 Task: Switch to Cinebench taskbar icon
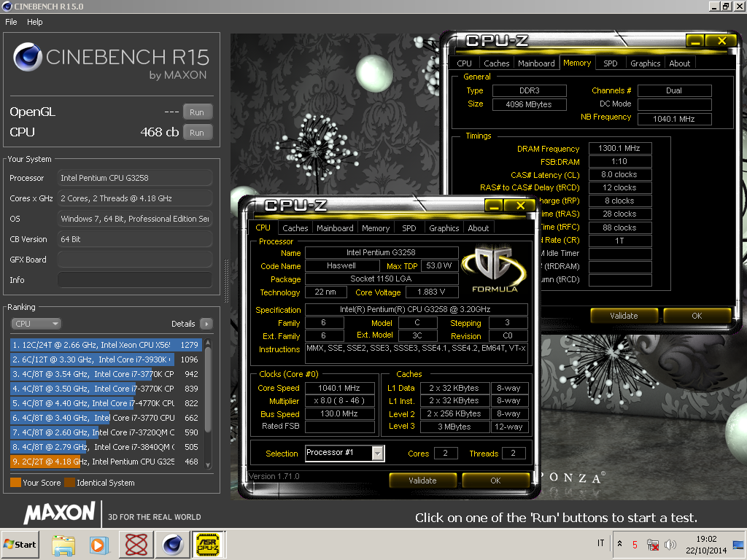(x=172, y=544)
